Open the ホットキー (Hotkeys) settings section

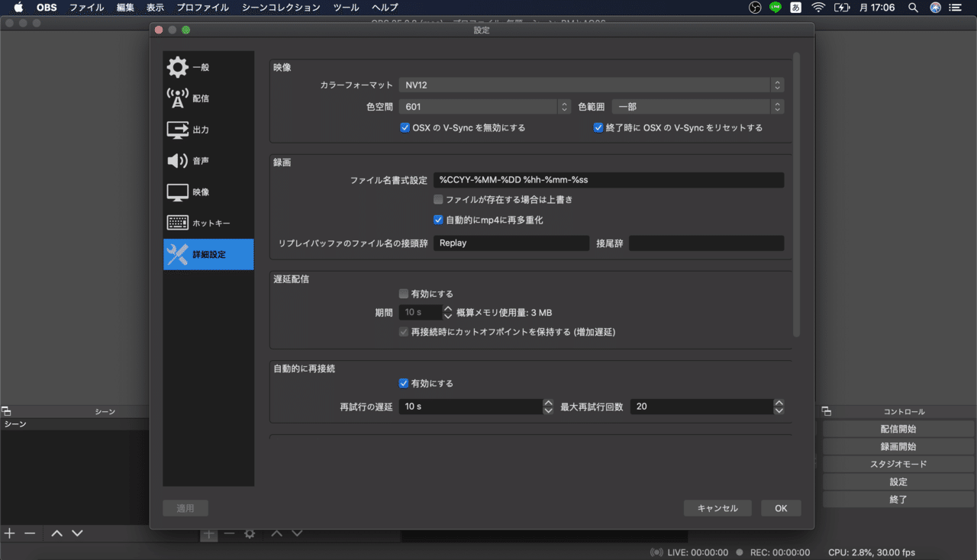(208, 224)
